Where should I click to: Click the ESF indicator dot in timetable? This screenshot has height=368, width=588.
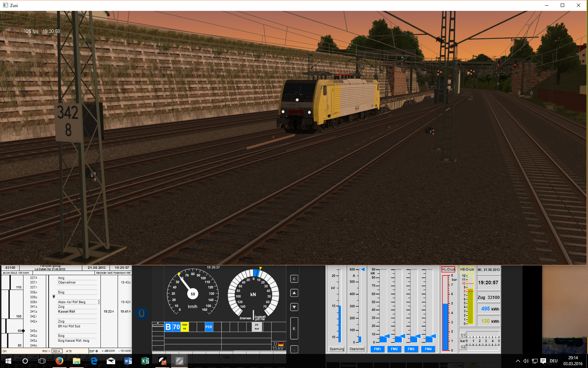(97, 351)
